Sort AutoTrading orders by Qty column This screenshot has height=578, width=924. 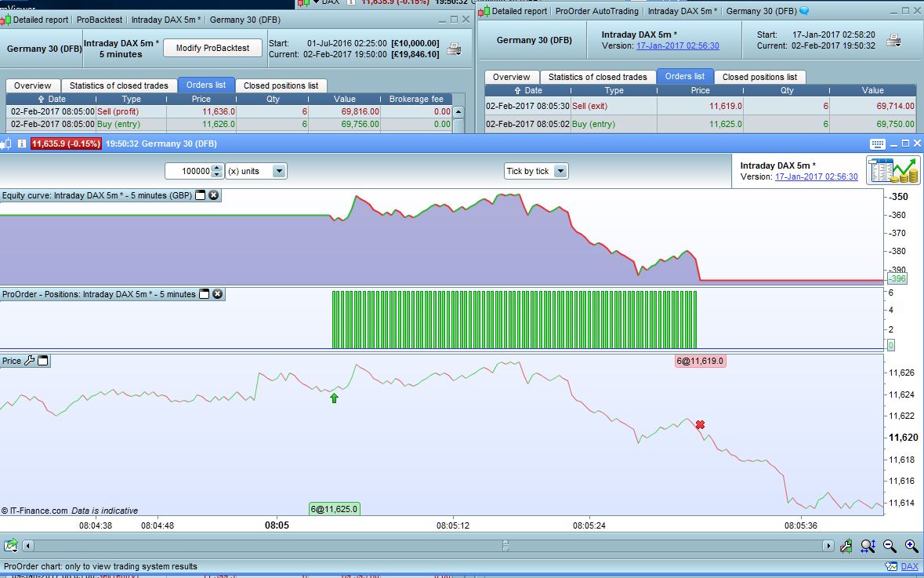(x=787, y=90)
